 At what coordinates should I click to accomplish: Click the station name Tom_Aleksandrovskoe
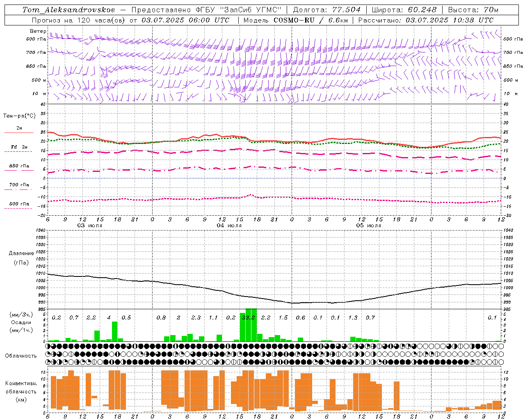coord(69,10)
